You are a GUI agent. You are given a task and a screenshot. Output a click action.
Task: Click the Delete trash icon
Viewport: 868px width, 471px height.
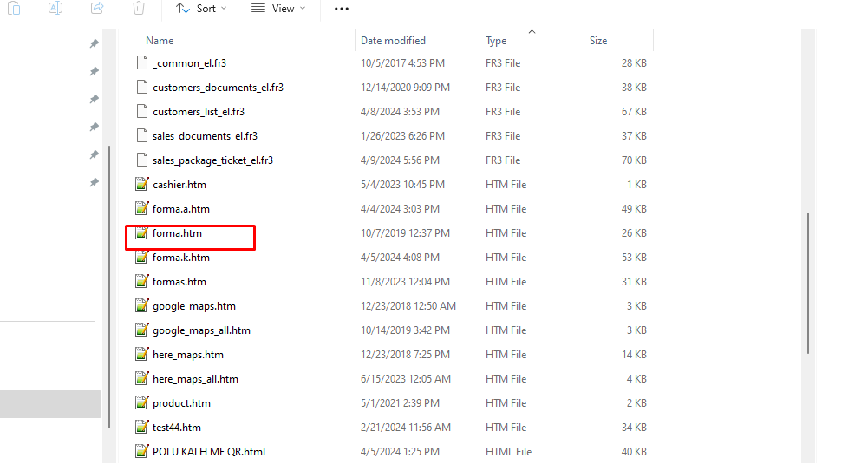(x=139, y=8)
